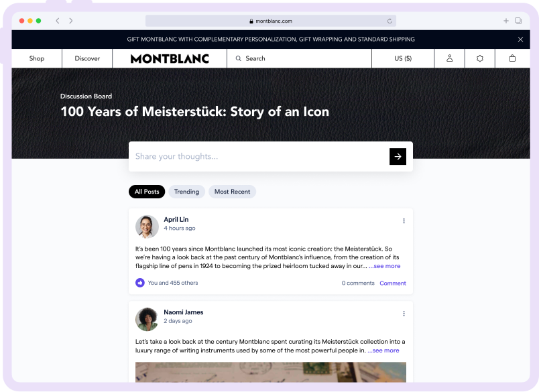The height and width of the screenshot is (392, 539).
Task: Click the montblanc.com address bar
Action: [x=271, y=21]
